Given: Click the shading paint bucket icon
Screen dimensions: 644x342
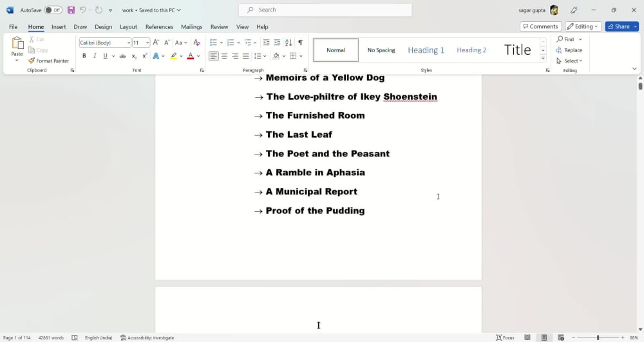Looking at the screenshot, I should [276, 56].
